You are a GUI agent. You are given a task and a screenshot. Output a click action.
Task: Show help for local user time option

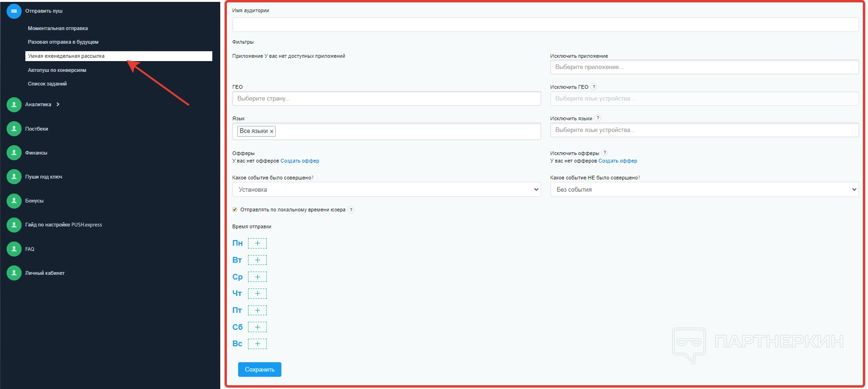tap(351, 210)
